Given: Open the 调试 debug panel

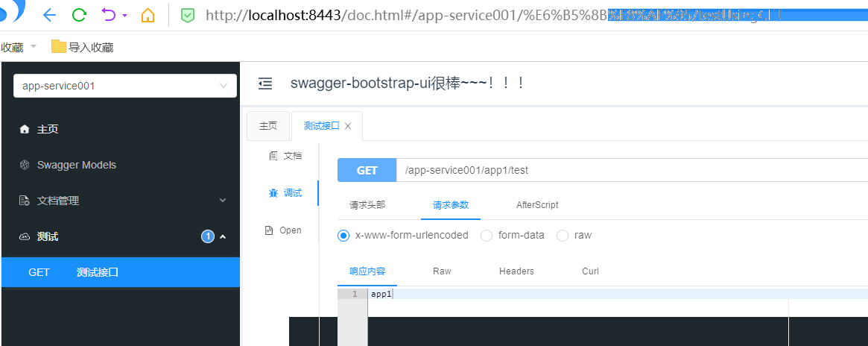Looking at the screenshot, I should pyautogui.click(x=285, y=193).
